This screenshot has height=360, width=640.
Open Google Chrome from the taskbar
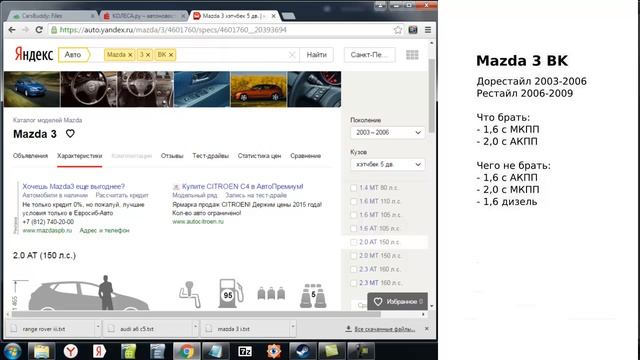click(x=187, y=351)
